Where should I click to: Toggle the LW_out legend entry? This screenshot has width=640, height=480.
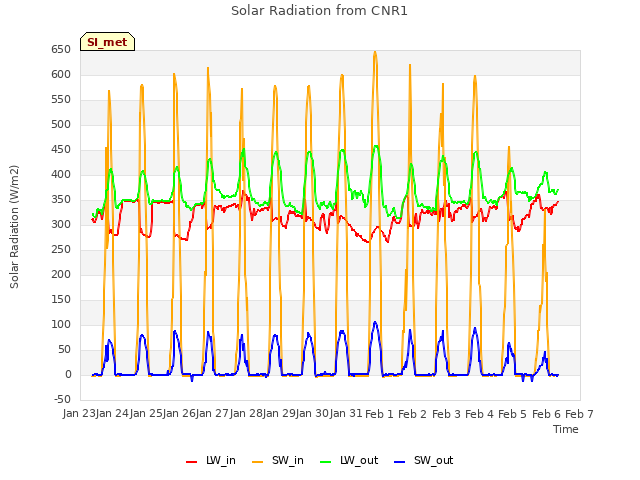tap(349, 461)
